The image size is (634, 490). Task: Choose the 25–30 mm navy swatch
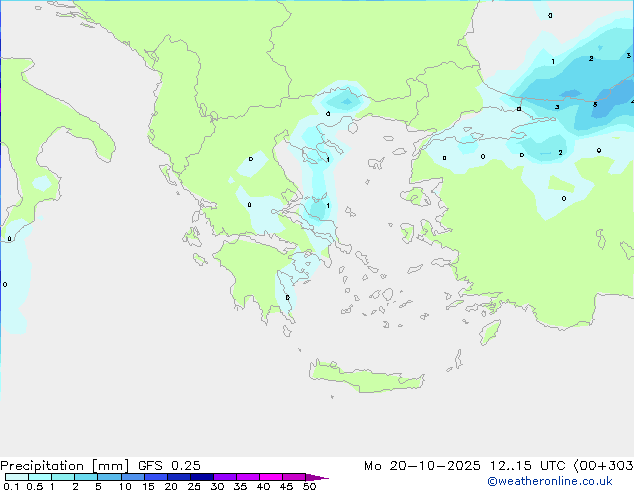[201, 477]
